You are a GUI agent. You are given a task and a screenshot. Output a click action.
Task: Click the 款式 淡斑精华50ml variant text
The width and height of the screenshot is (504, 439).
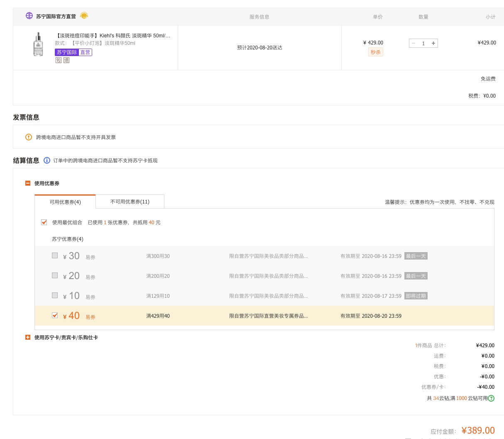pos(95,43)
